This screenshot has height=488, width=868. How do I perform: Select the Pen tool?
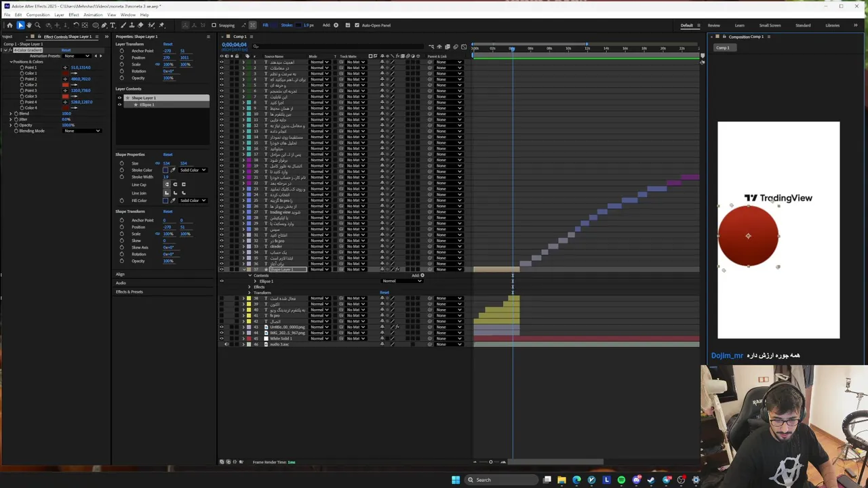[x=104, y=25]
